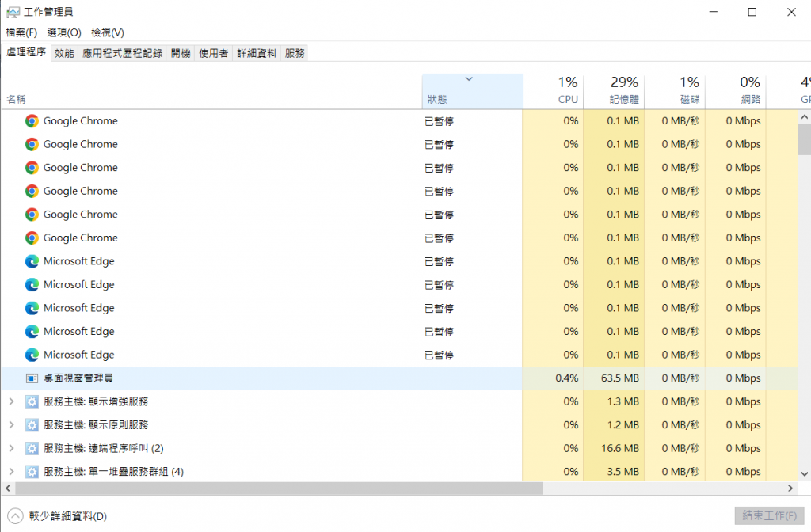
Task: Click gear icon of 服務主機: 單一堆疊服務群組 (4)
Action: (x=32, y=472)
